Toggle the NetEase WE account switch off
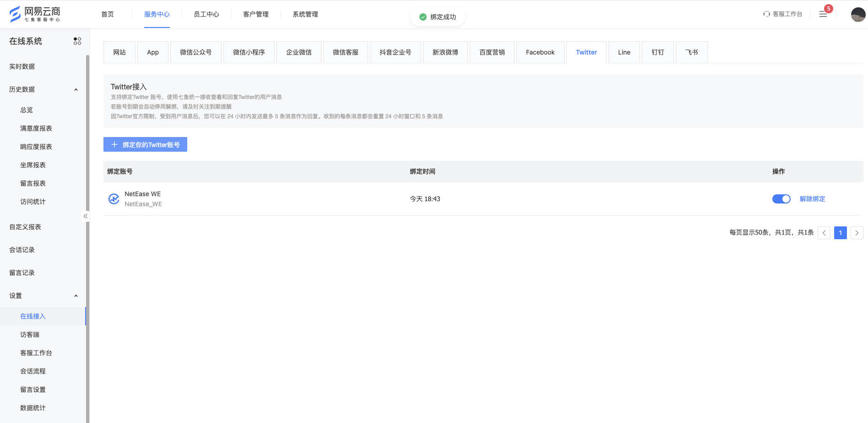 tap(781, 199)
